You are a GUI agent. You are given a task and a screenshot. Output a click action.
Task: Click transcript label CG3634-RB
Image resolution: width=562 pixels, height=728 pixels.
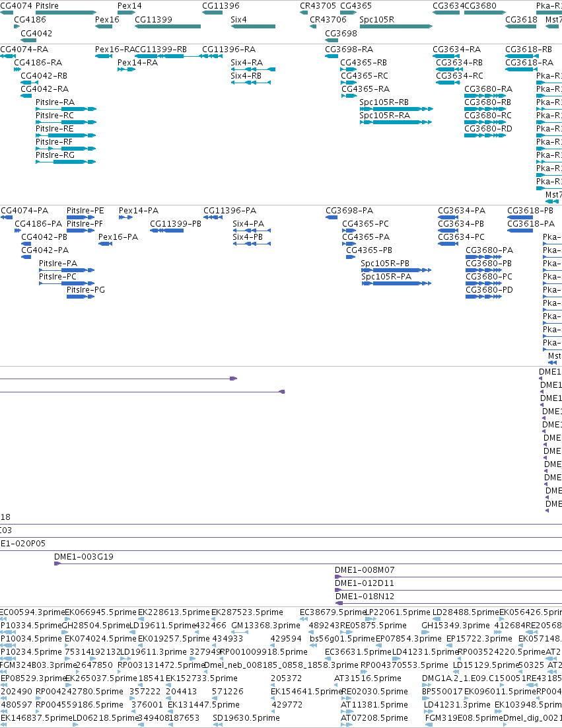tap(459, 62)
